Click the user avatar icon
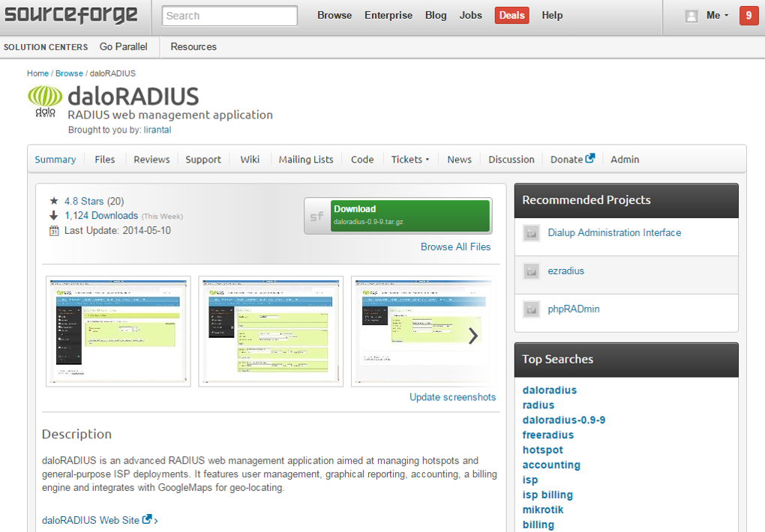 click(691, 16)
